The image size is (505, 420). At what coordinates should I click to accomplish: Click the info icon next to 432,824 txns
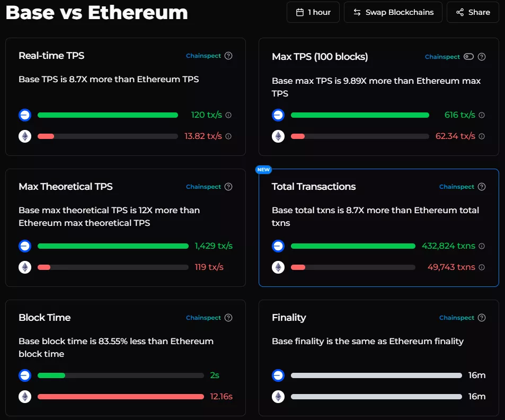[x=481, y=246]
